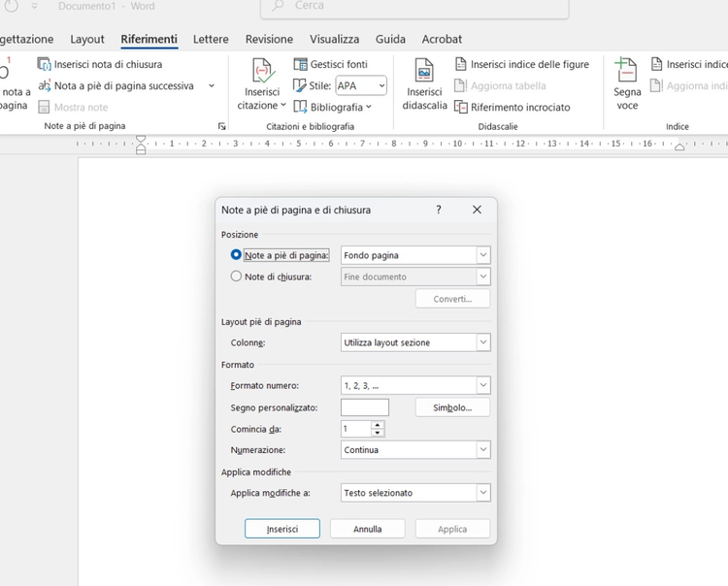Click Riferimento incrociato
Viewport: 728px width, 586px height.
[x=513, y=107]
